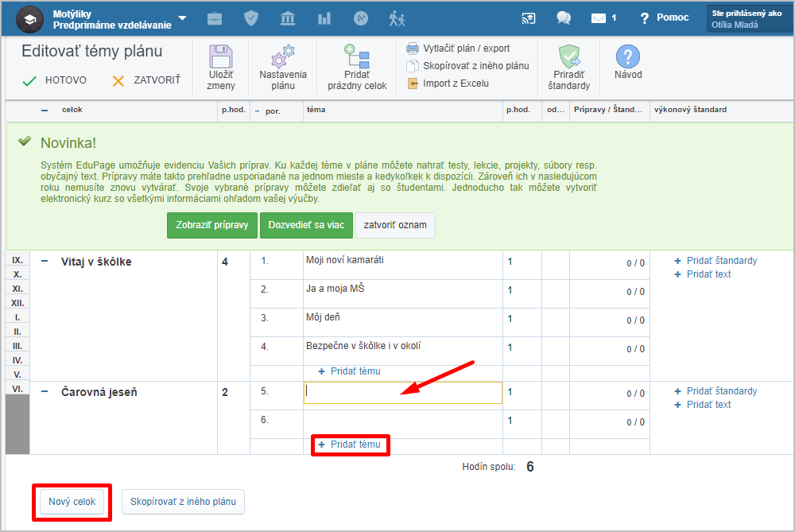795x532 pixels.
Task: Click the Vitaj v škôlke unit title
Action: click(x=96, y=262)
